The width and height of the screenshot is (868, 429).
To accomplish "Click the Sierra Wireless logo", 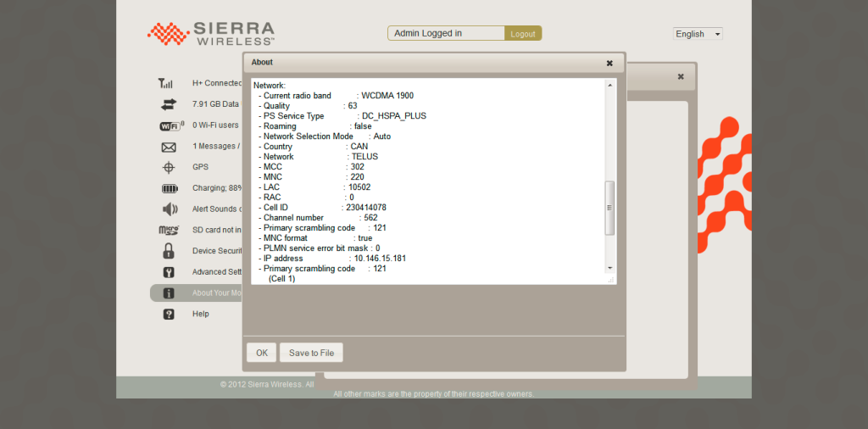I will [211, 34].
